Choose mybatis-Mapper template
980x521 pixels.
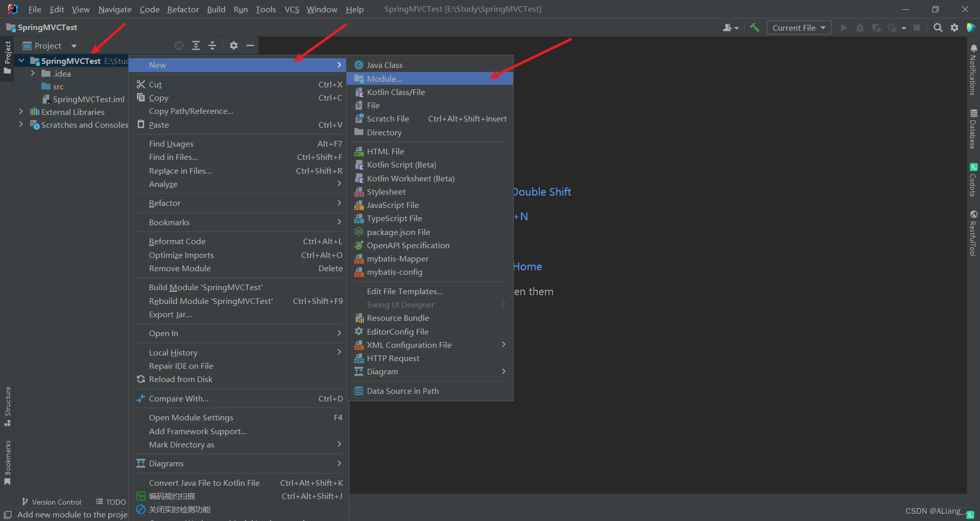coord(430,258)
